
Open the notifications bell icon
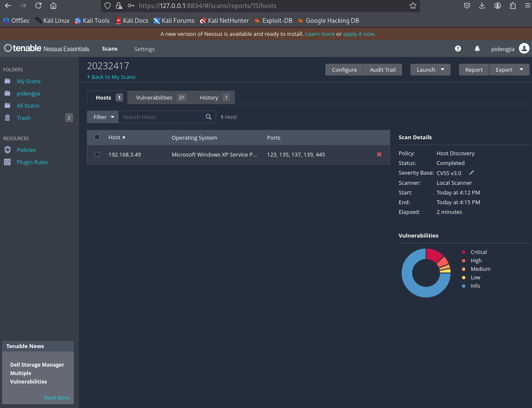point(477,49)
